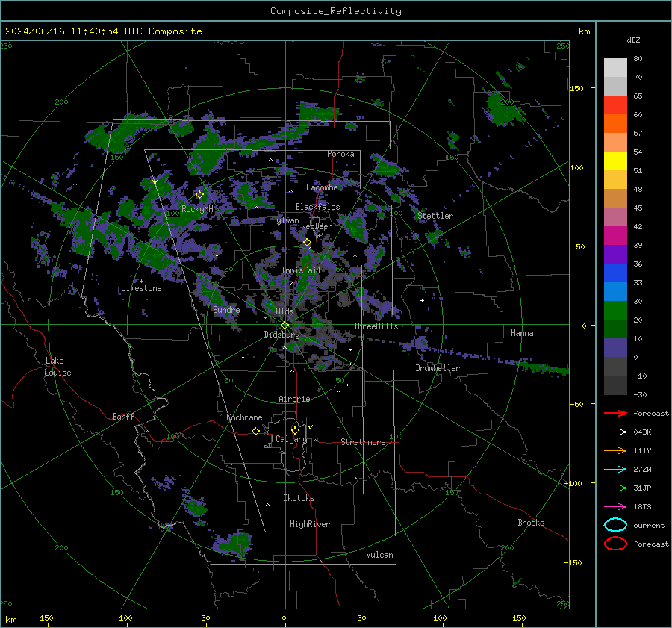Click the white 04DK arrow legend icon

coord(615,432)
